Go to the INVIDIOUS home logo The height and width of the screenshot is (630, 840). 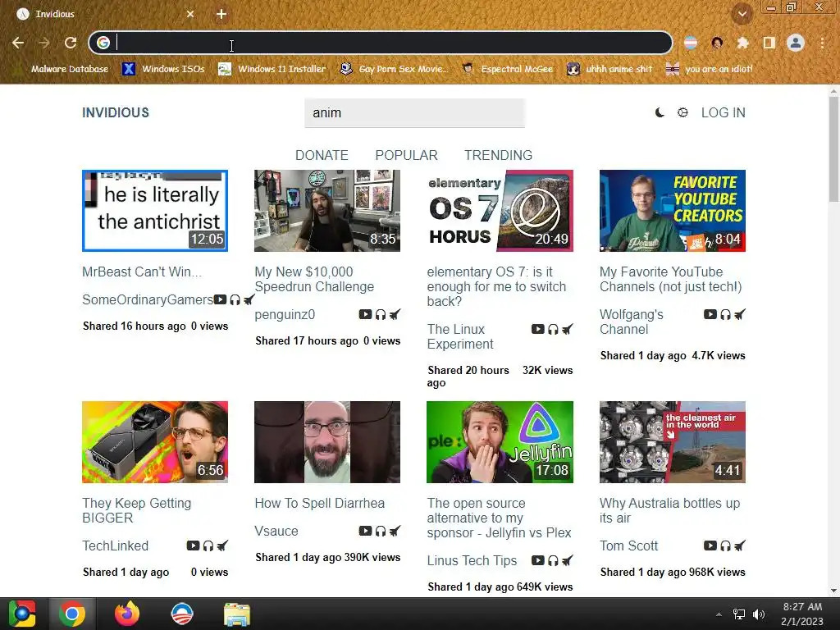(116, 112)
